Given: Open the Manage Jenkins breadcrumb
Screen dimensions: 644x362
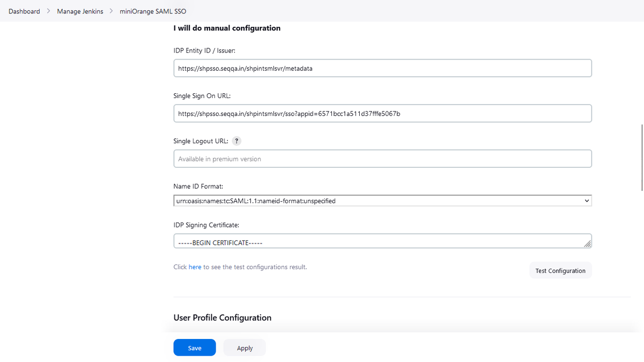Looking at the screenshot, I should point(80,11).
